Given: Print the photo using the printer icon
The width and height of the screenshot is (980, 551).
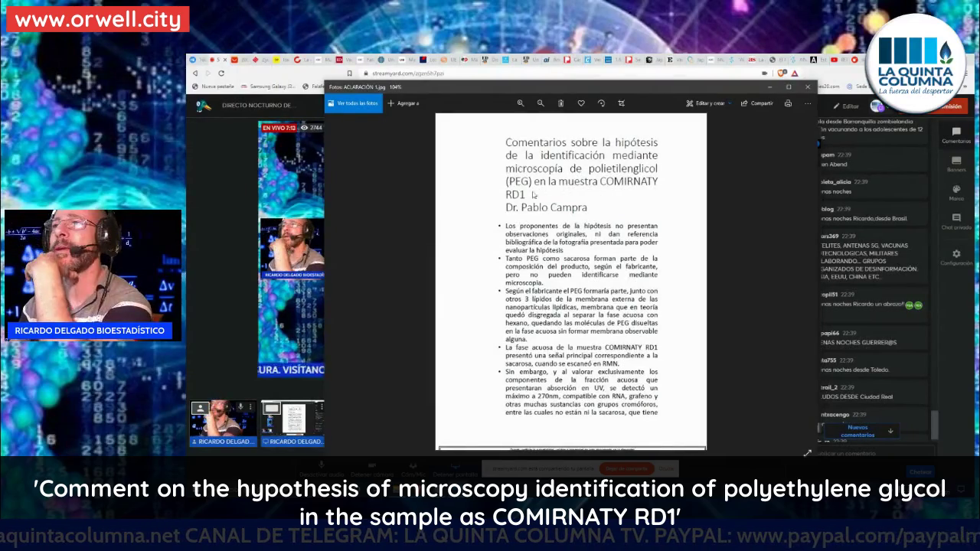Looking at the screenshot, I should 788,103.
